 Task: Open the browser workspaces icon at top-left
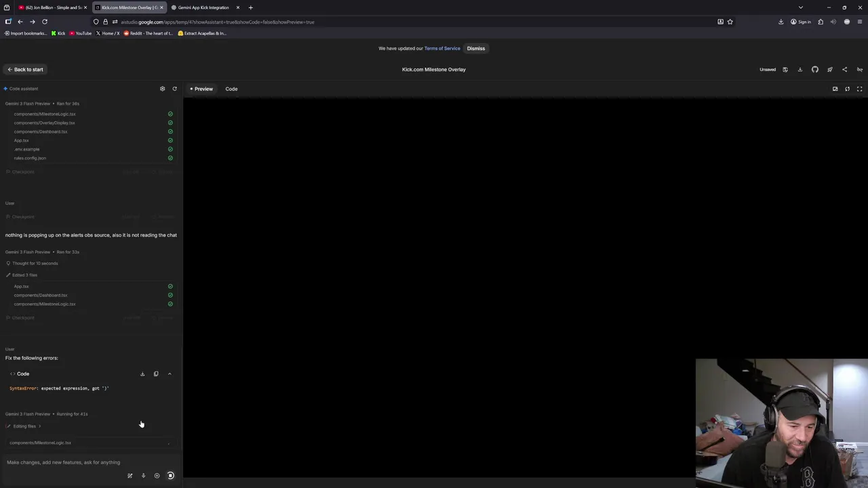7,7
